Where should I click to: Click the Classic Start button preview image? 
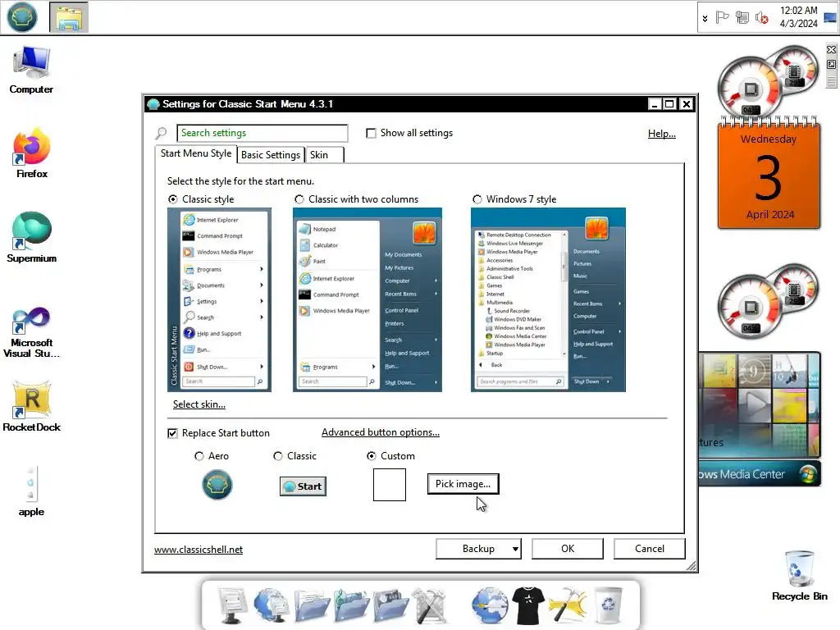coord(303,486)
